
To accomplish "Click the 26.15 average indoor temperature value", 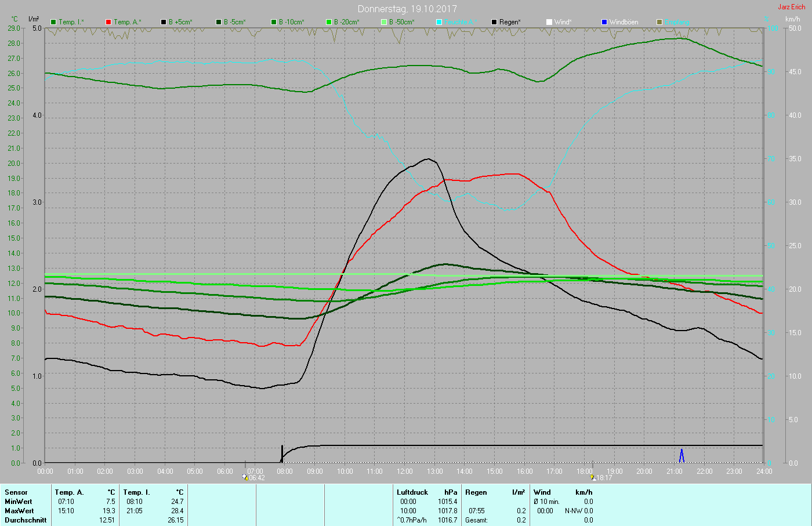I will click(176, 520).
